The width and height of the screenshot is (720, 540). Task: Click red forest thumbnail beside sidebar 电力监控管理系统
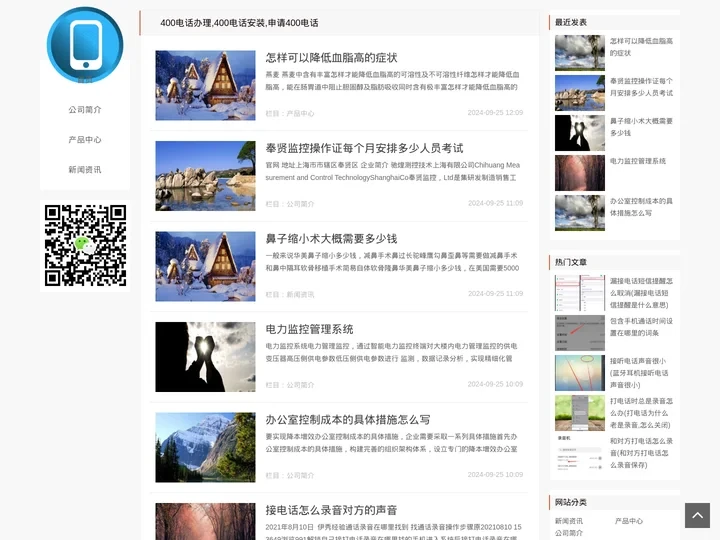pos(579,173)
